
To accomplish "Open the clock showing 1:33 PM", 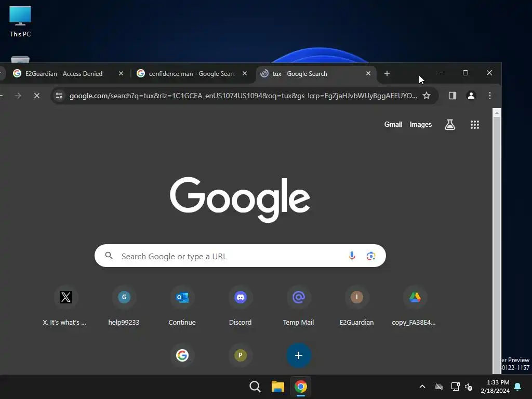I will pos(495,387).
